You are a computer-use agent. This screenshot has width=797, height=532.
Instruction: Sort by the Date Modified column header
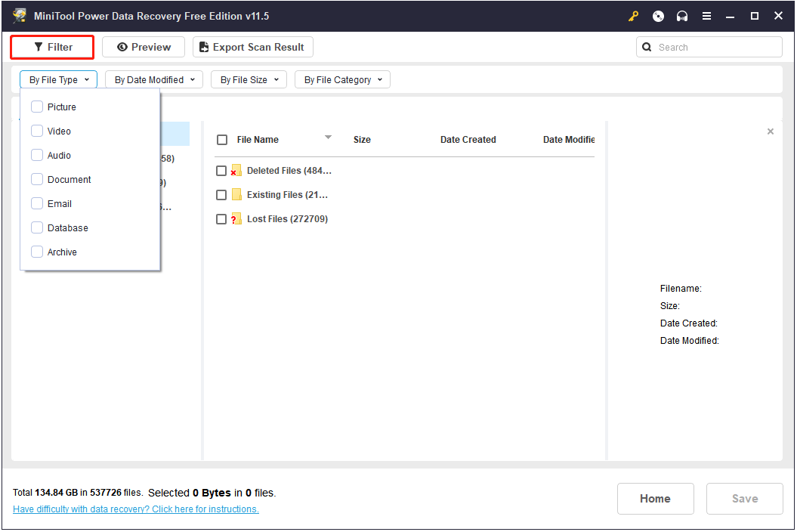(x=569, y=140)
